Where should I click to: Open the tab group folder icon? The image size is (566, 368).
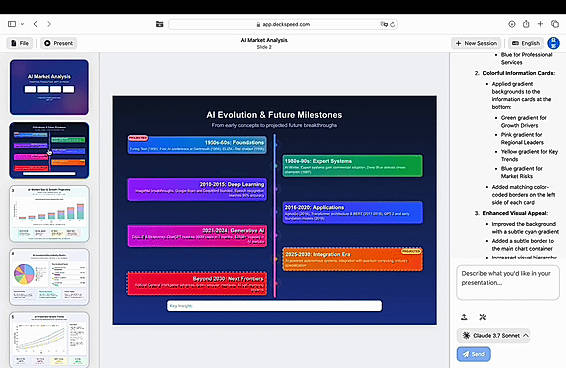[159, 24]
